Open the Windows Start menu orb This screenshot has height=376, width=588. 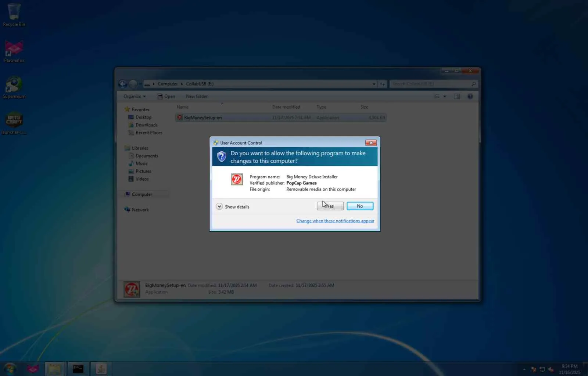(10, 369)
